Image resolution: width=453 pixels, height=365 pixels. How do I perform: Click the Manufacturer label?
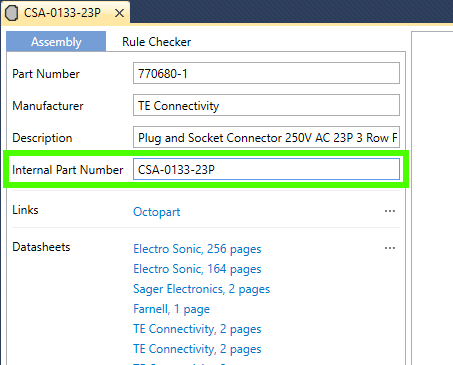(x=48, y=106)
